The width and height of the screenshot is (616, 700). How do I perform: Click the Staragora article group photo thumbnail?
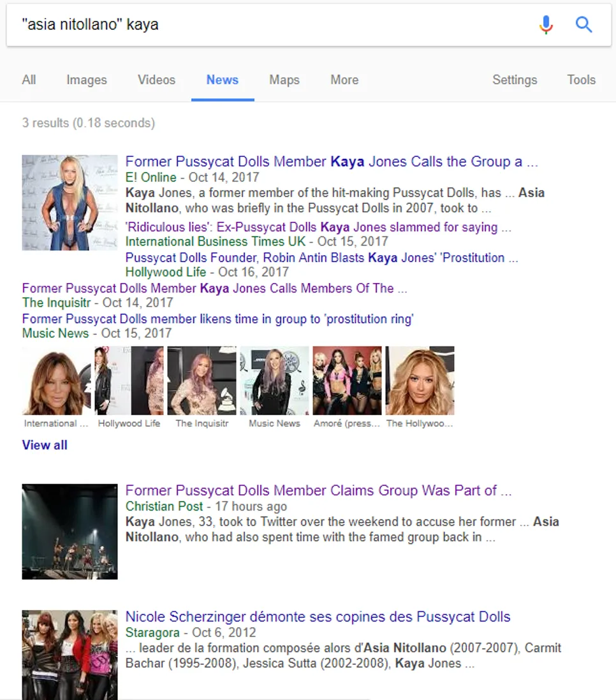(x=70, y=655)
